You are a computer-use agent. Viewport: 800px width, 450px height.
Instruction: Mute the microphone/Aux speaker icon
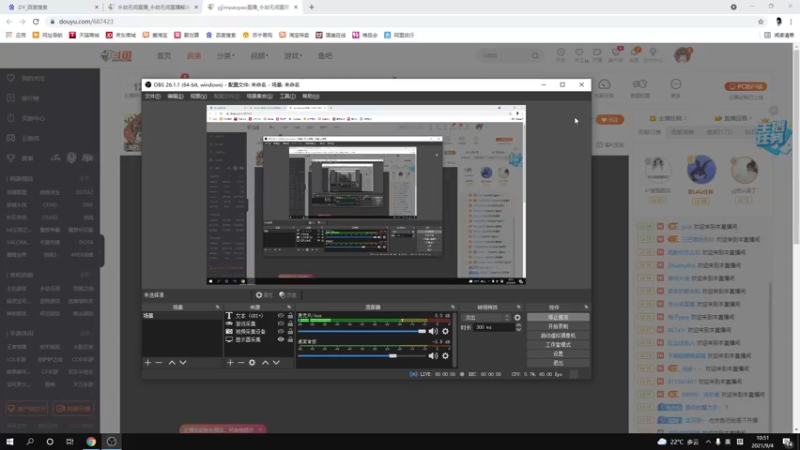(x=433, y=332)
